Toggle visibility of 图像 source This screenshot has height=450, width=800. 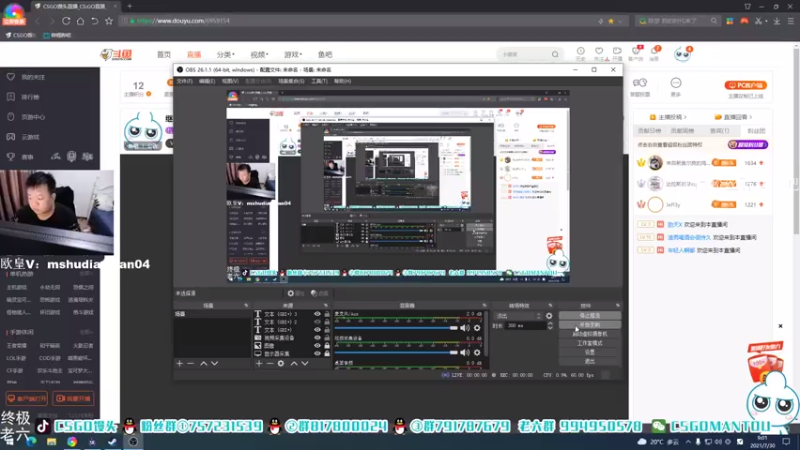pyautogui.click(x=317, y=345)
